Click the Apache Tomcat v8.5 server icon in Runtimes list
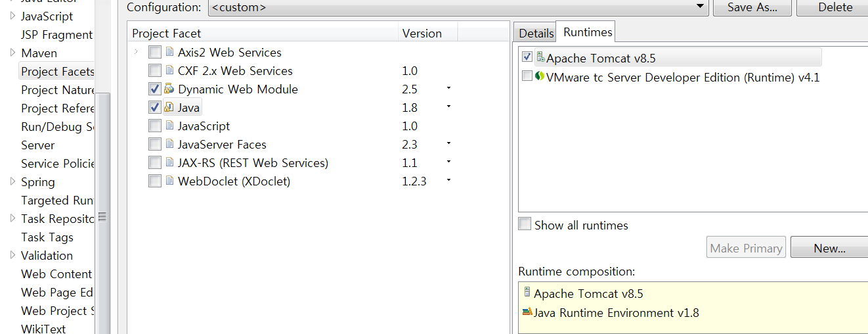Screen dimensions: 868x334 pos(540,57)
